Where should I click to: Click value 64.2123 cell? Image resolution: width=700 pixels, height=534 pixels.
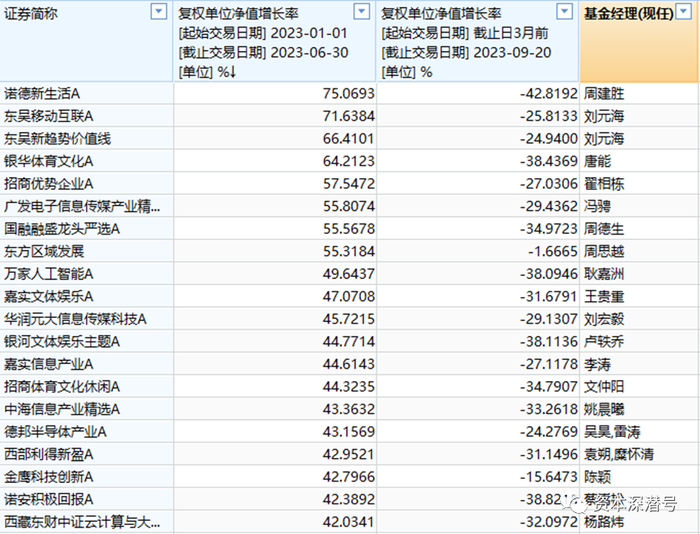click(349, 161)
